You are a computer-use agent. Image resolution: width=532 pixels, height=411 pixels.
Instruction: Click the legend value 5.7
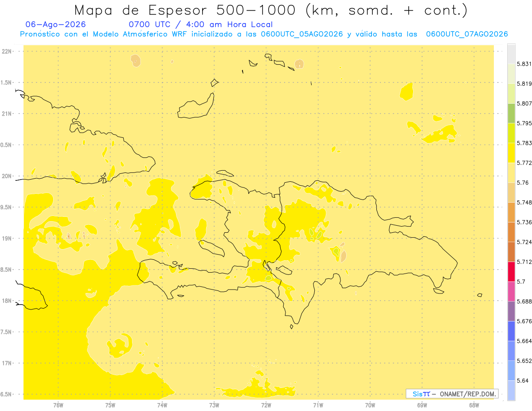521,282
